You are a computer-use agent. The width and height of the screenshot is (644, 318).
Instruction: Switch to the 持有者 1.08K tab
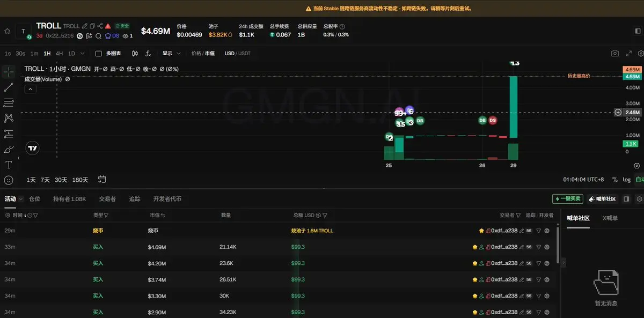pos(69,199)
